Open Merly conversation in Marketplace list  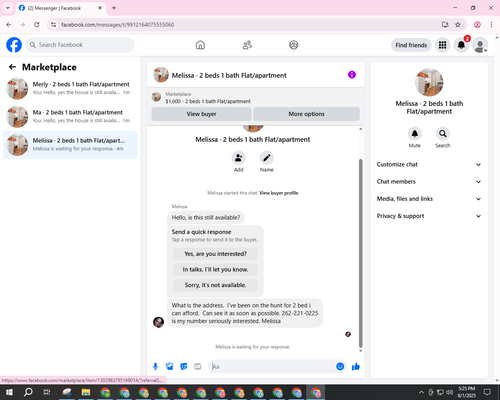70,88
